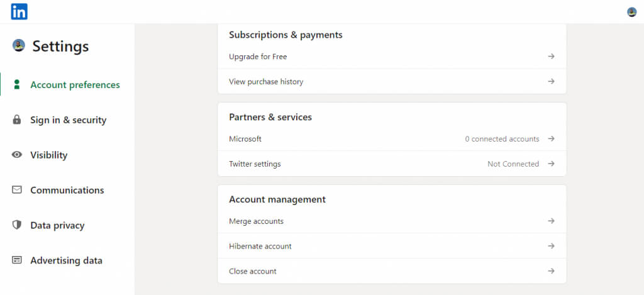Click the LinkedIn logo icon
644x295 pixels.
[x=19, y=11]
